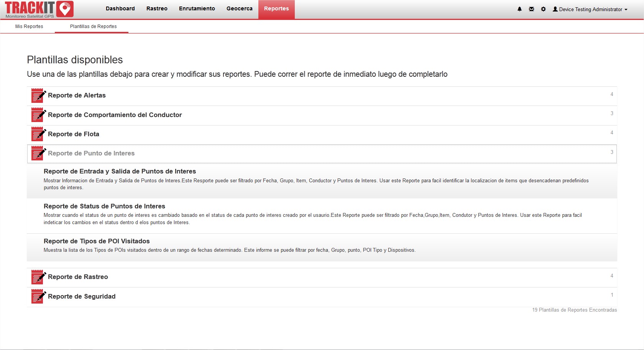644x350 pixels.
Task: Open Reporte de Status de Puntos de Interes
Action: 104,206
